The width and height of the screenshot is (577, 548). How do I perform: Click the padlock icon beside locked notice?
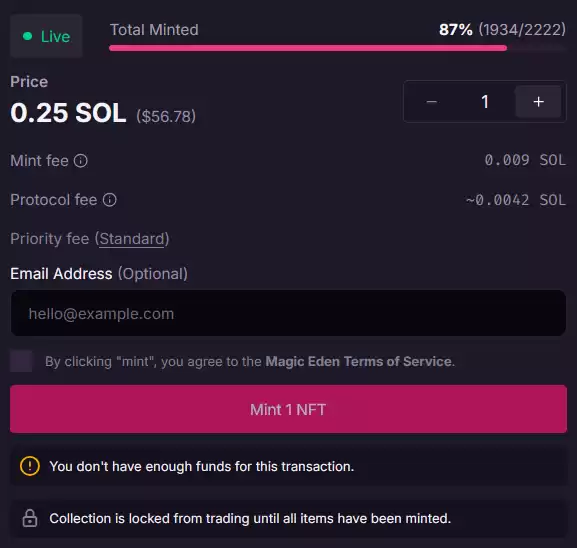pyautogui.click(x=30, y=518)
